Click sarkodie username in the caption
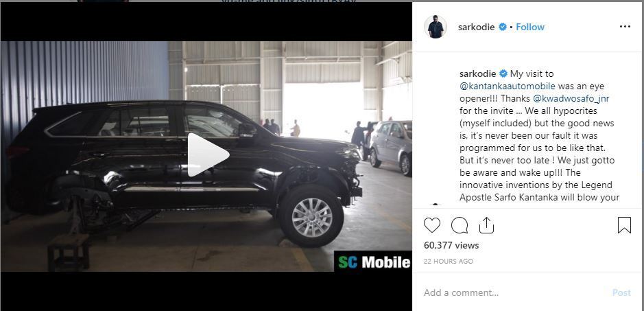 (478, 74)
